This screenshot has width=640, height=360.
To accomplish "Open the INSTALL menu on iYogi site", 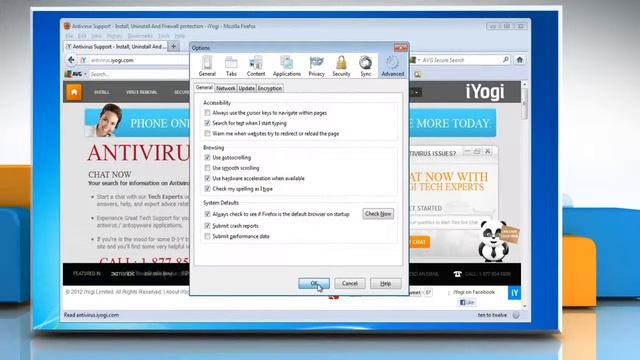I will coord(102,92).
